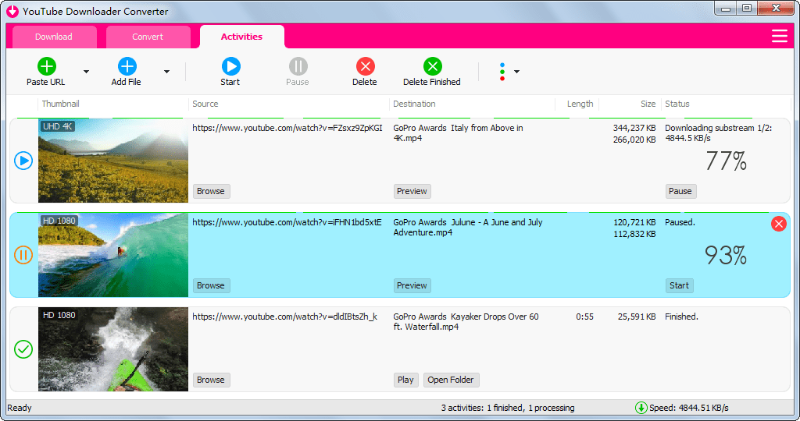Select the UHD 4K Italy landscape thumbnail

(113, 161)
